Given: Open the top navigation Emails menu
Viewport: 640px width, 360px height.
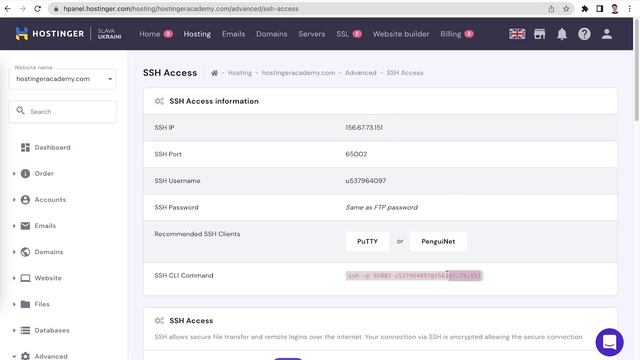Looking at the screenshot, I should [x=233, y=34].
